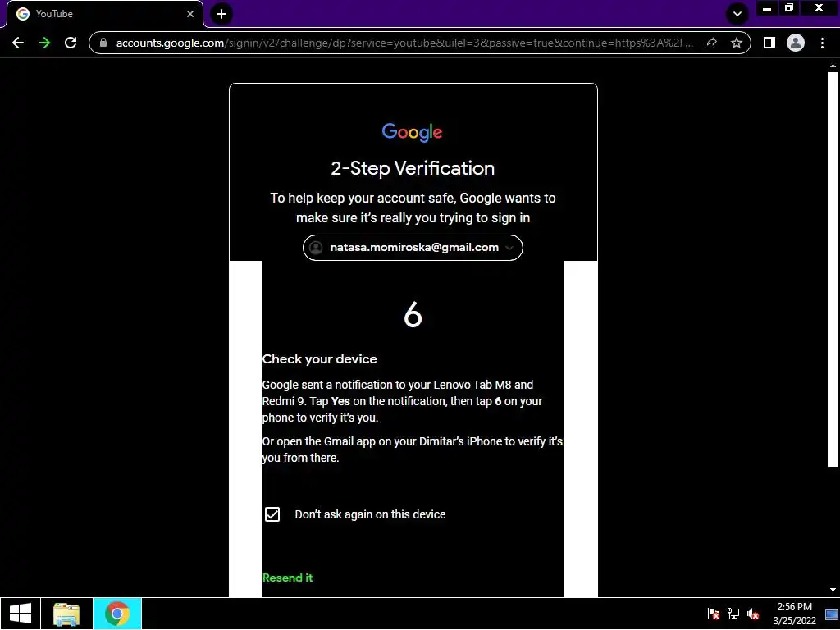Share this page from address bar
Screen dimensions: 840x630
710,43
